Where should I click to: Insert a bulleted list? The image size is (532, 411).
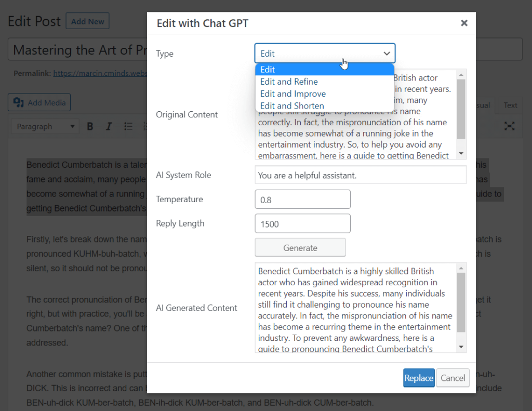pyautogui.click(x=128, y=126)
